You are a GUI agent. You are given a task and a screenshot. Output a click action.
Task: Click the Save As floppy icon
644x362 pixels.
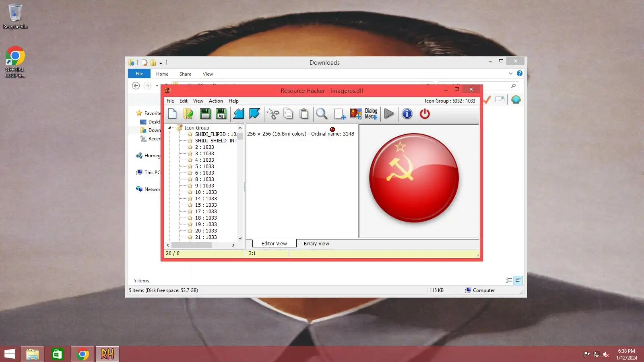[221, 114]
